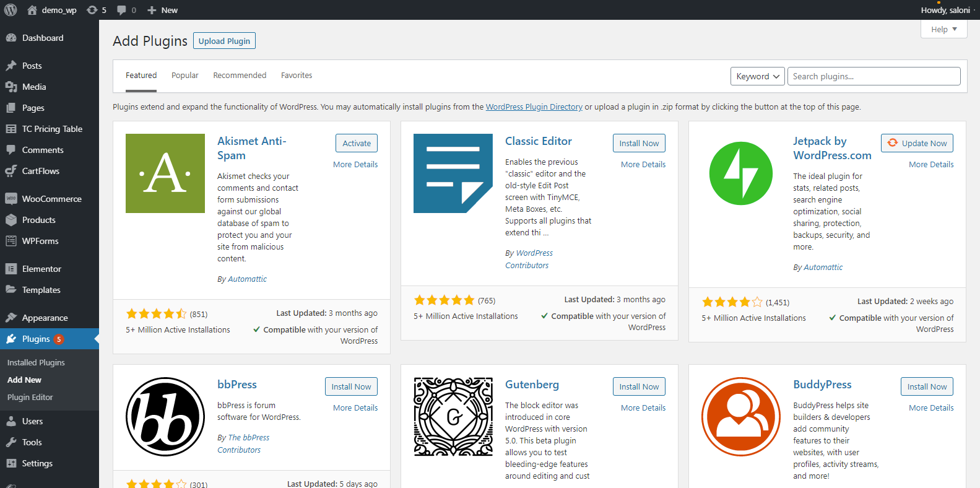Click the Elementor icon
Viewport: 980px width, 488px height.
pos(11,269)
